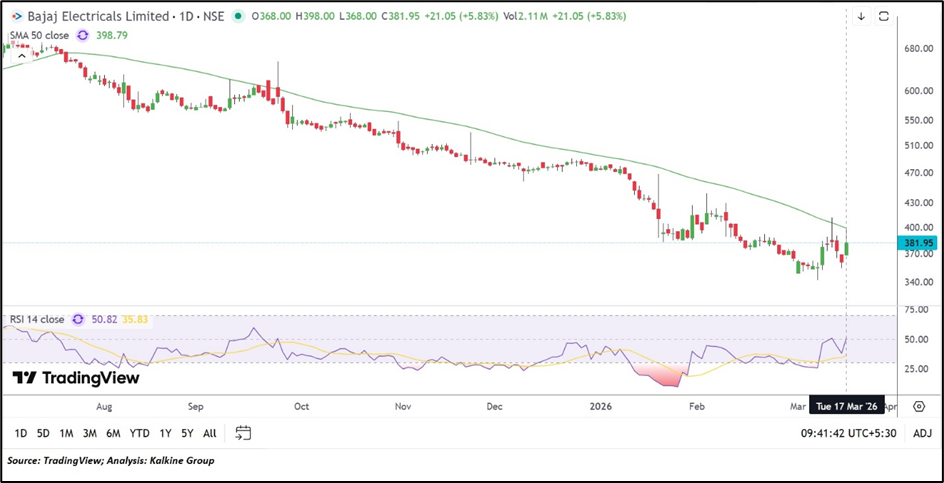The image size is (944, 483).
Task: Select the 1D time range
Action: coord(21,433)
